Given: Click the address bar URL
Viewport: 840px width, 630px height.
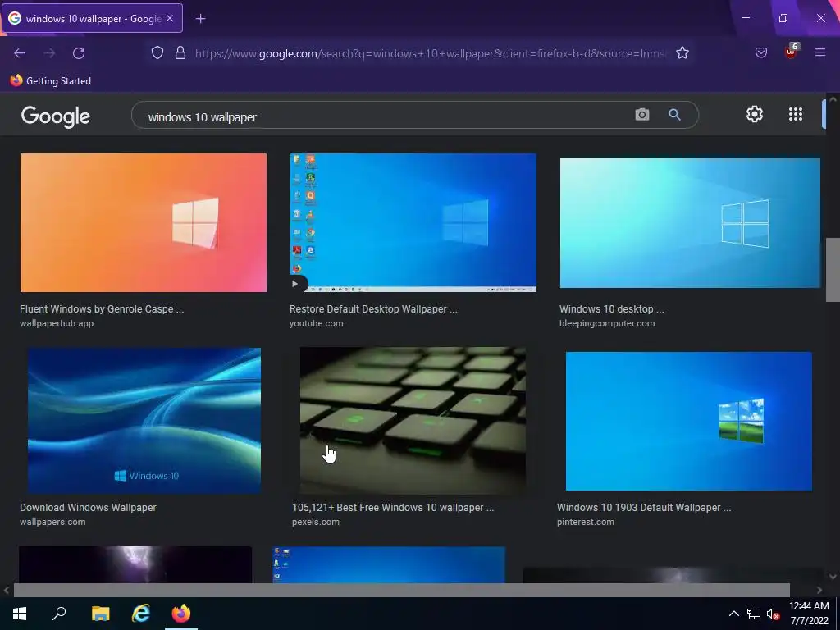Looking at the screenshot, I should (x=431, y=53).
